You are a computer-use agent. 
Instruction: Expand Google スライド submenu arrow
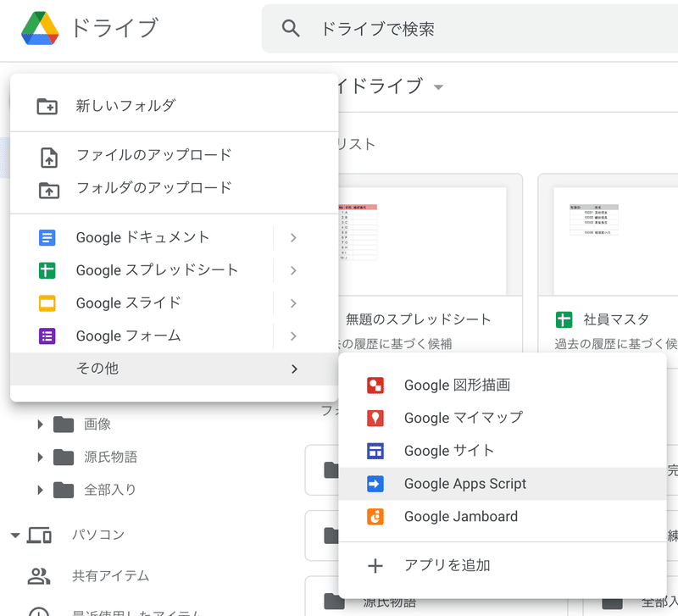pos(293,303)
